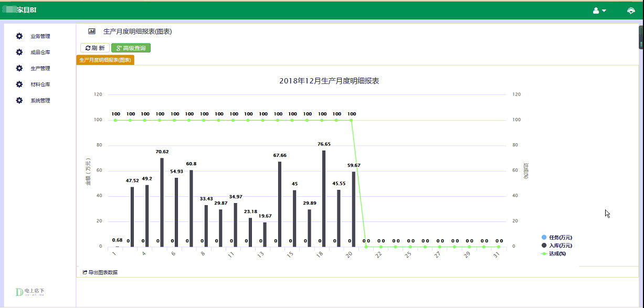644x308 pixels.
Task: Click the bar labeled 59.67
Action: pos(354,209)
